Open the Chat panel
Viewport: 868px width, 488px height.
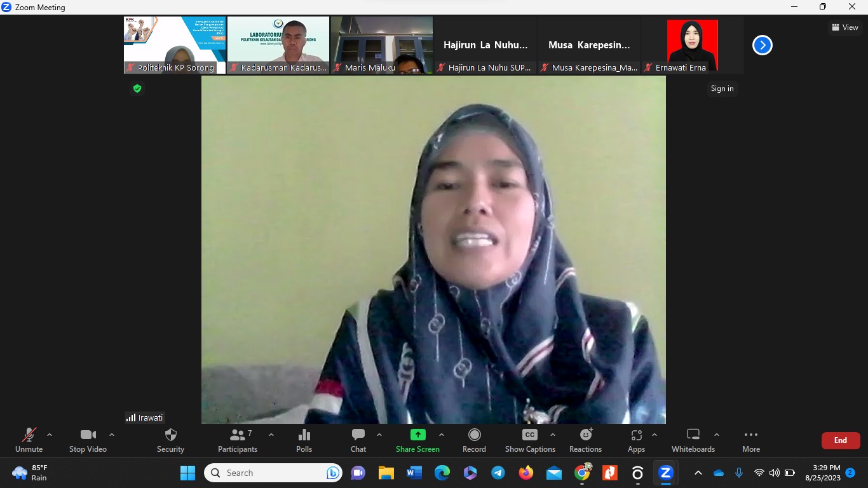(x=358, y=440)
